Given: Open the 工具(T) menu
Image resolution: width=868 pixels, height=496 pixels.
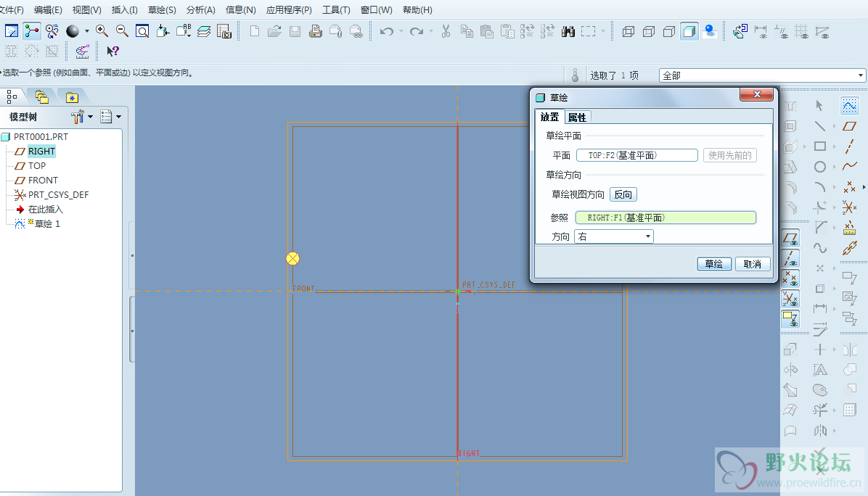Looking at the screenshot, I should (x=336, y=10).
